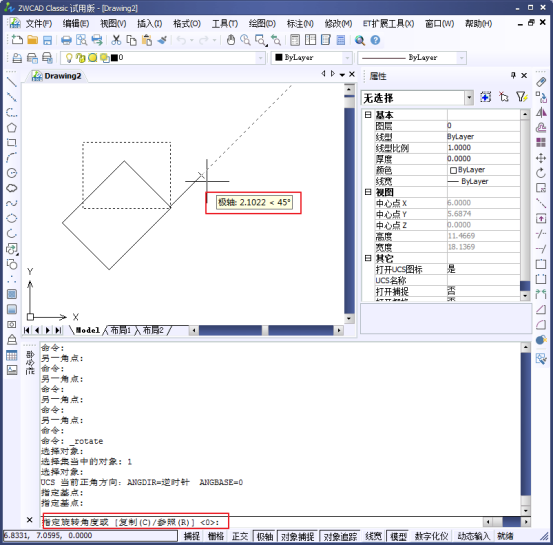The height and width of the screenshot is (545, 554).
Task: Open the 无选择 object selection dropdown
Action: pyautogui.click(x=469, y=98)
